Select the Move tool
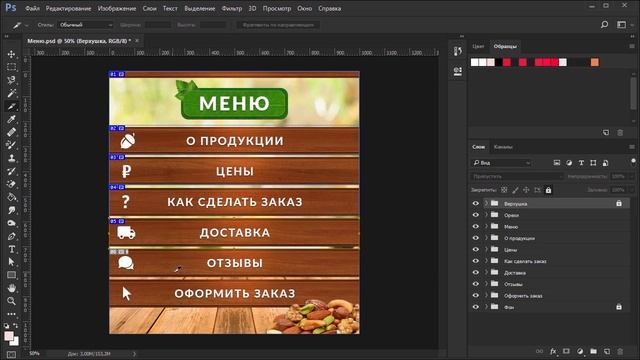This screenshot has height=360, width=640. point(11,54)
